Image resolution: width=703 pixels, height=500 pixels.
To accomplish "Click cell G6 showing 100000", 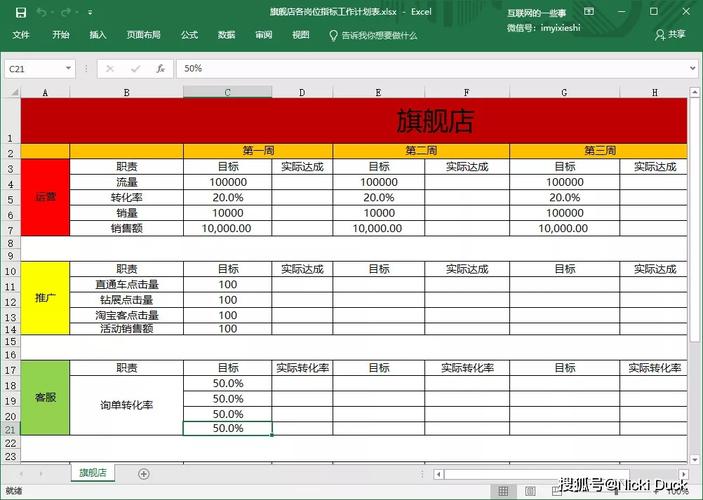I will pos(564,213).
